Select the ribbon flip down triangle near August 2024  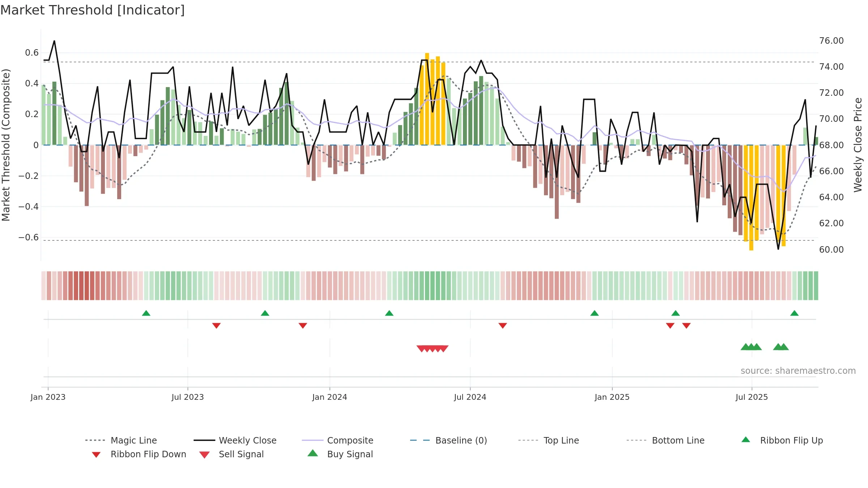(503, 326)
